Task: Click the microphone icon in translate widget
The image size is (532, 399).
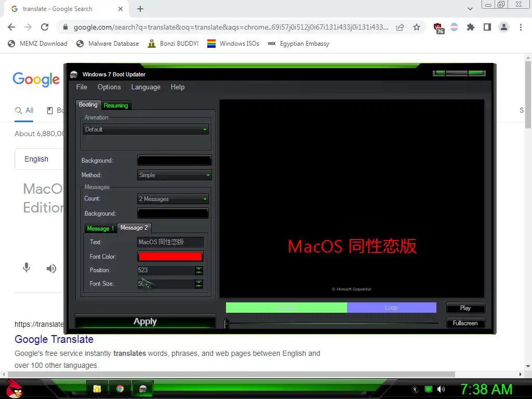Action: pos(26,268)
